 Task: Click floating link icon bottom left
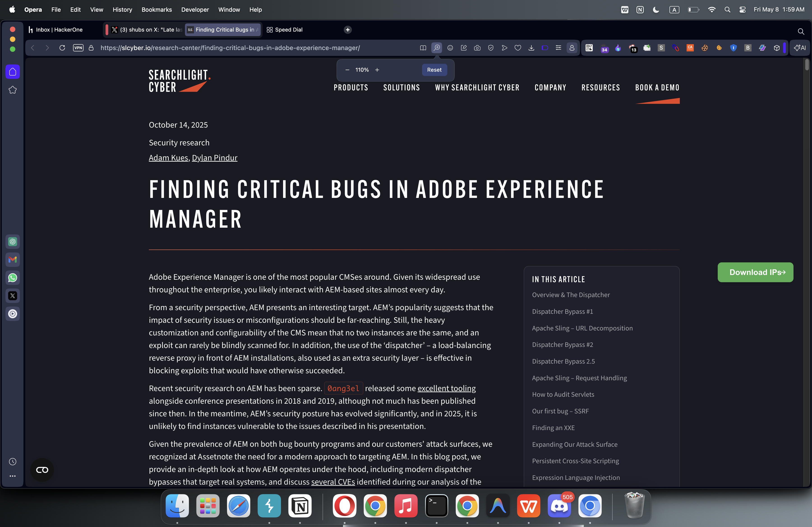click(x=42, y=470)
